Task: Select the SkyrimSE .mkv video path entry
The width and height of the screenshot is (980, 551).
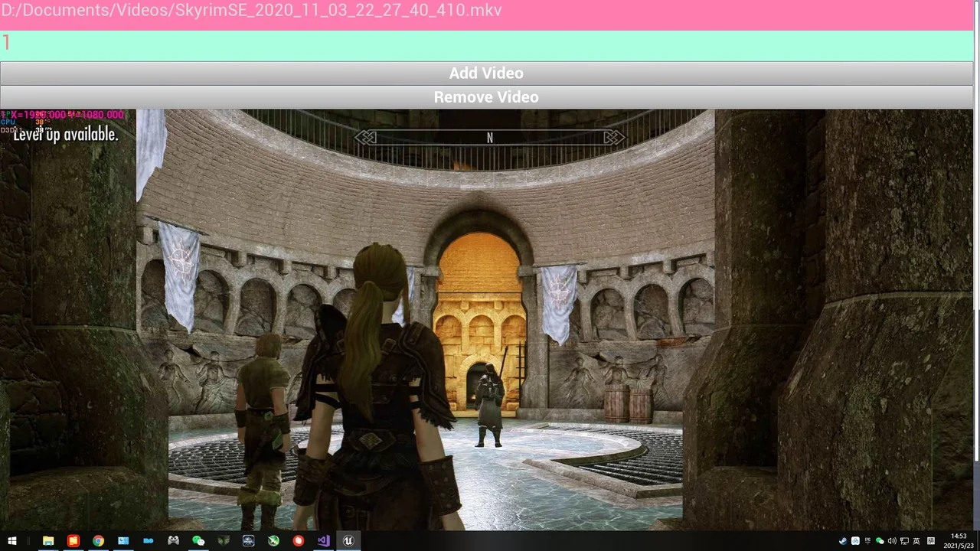Action: pos(253,11)
